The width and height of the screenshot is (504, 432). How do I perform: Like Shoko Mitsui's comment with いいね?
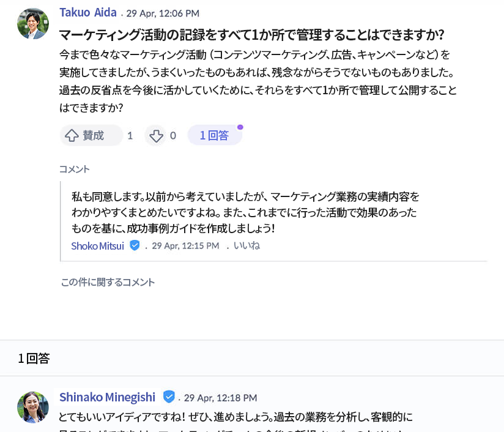246,245
